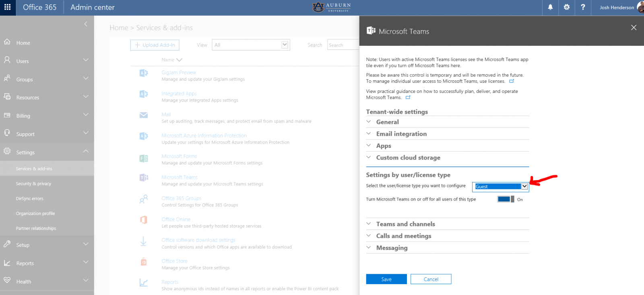Toggle Microsoft Teams on/off switch

pyautogui.click(x=506, y=199)
